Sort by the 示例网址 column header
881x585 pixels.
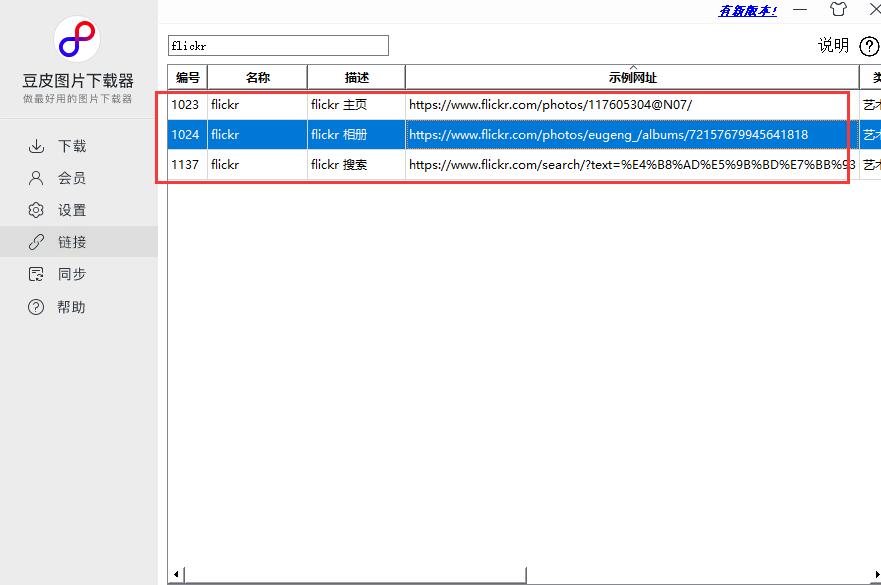click(633, 78)
